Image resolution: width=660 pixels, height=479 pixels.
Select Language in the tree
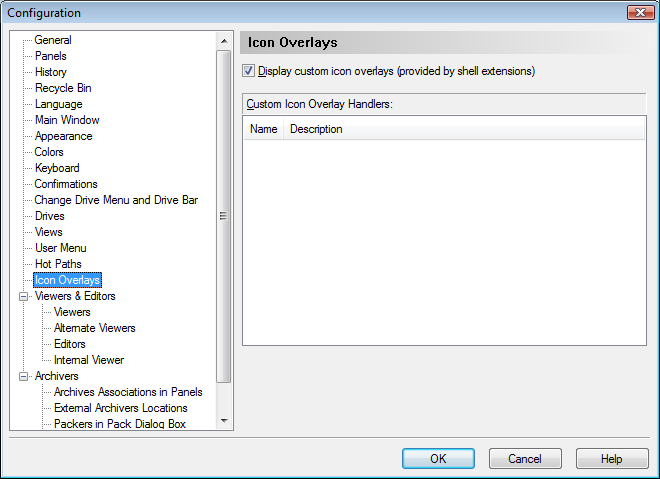(59, 104)
